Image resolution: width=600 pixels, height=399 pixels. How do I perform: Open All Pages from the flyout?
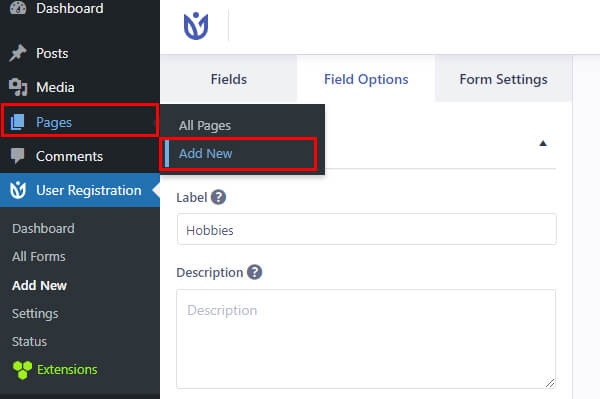click(205, 125)
